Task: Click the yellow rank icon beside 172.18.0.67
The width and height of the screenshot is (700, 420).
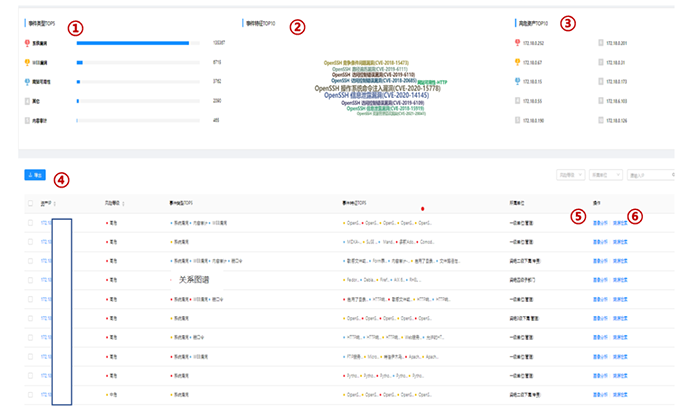Action: tap(517, 62)
